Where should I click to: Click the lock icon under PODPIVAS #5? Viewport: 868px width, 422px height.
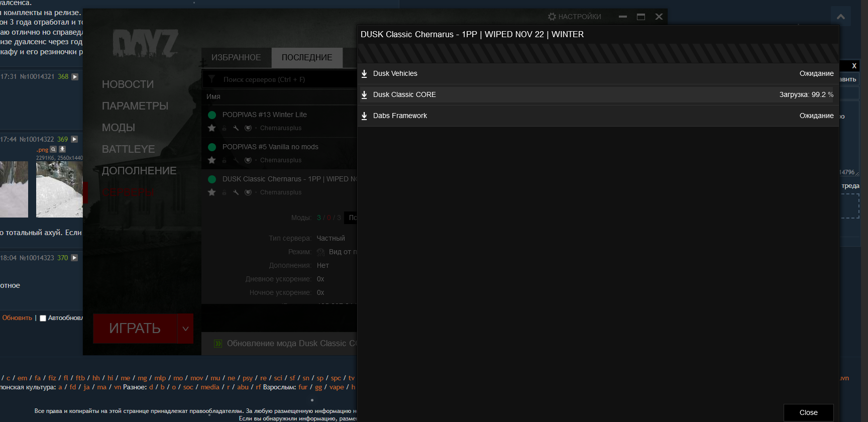(225, 160)
